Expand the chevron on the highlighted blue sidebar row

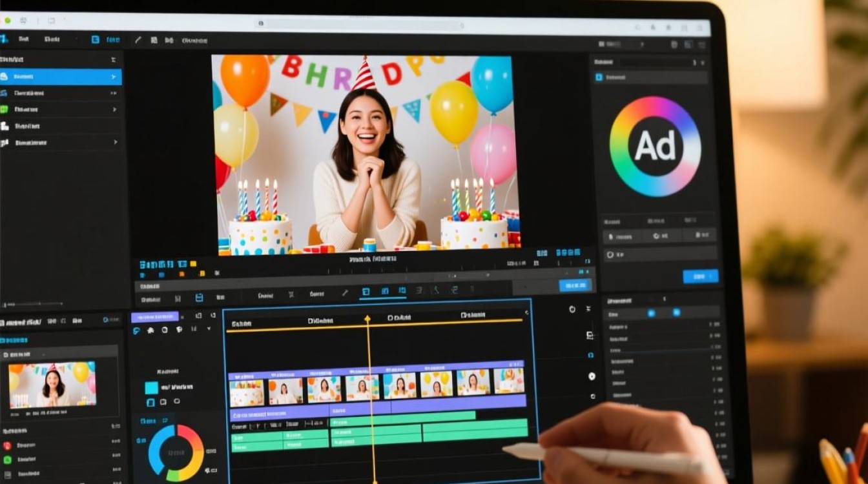pyautogui.click(x=114, y=77)
